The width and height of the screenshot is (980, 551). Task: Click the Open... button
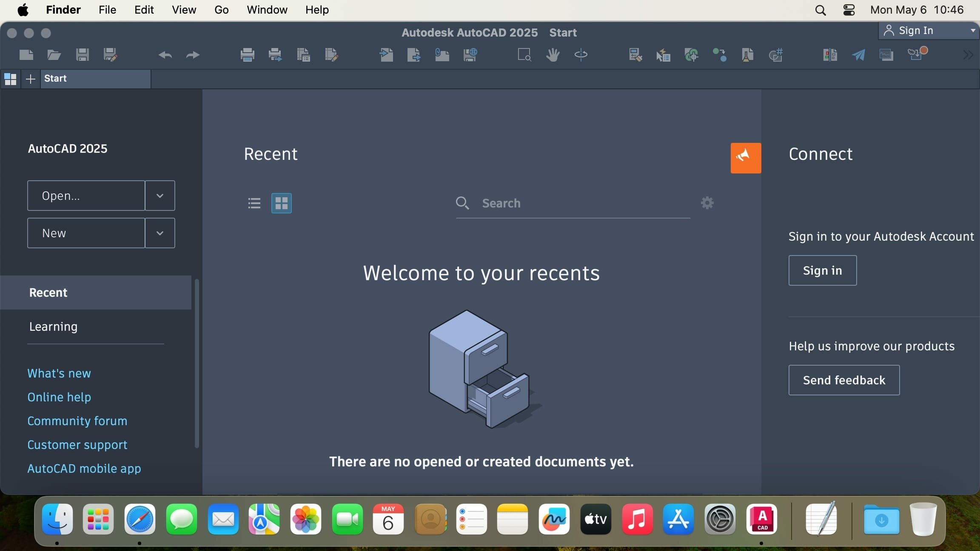pos(86,196)
